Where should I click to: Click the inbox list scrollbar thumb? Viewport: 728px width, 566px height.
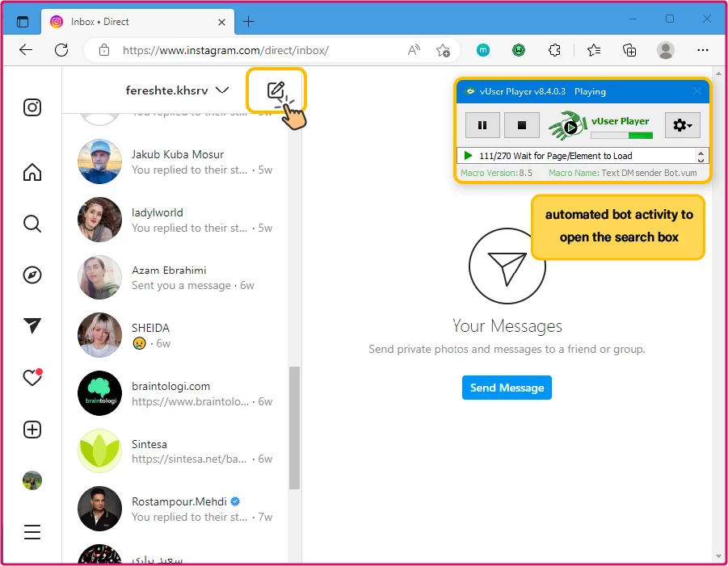(x=294, y=428)
